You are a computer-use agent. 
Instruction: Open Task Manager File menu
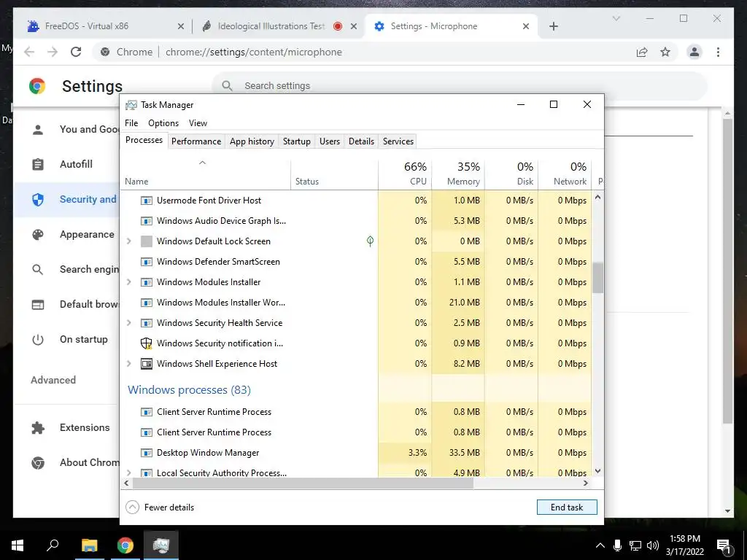click(x=131, y=123)
